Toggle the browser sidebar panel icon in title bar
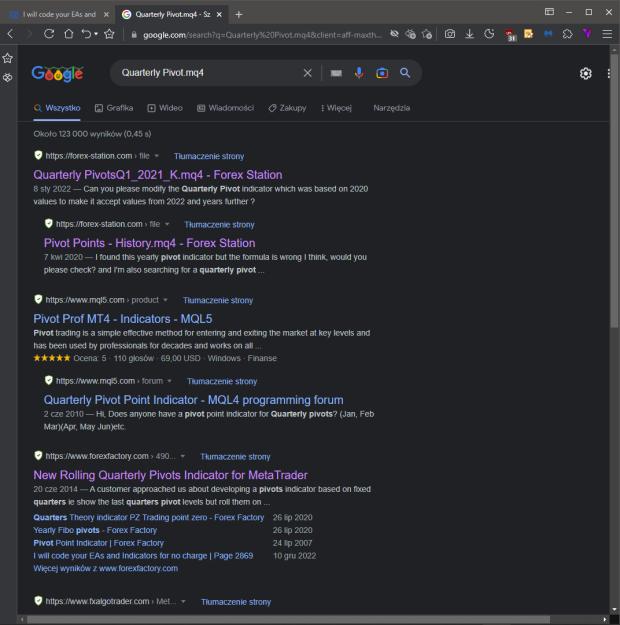This screenshot has width=620, height=625. pyautogui.click(x=549, y=12)
